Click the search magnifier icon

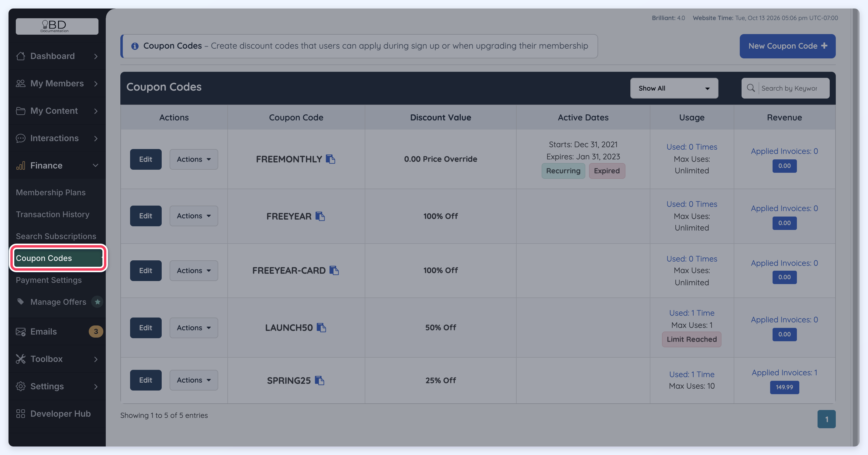click(x=751, y=88)
